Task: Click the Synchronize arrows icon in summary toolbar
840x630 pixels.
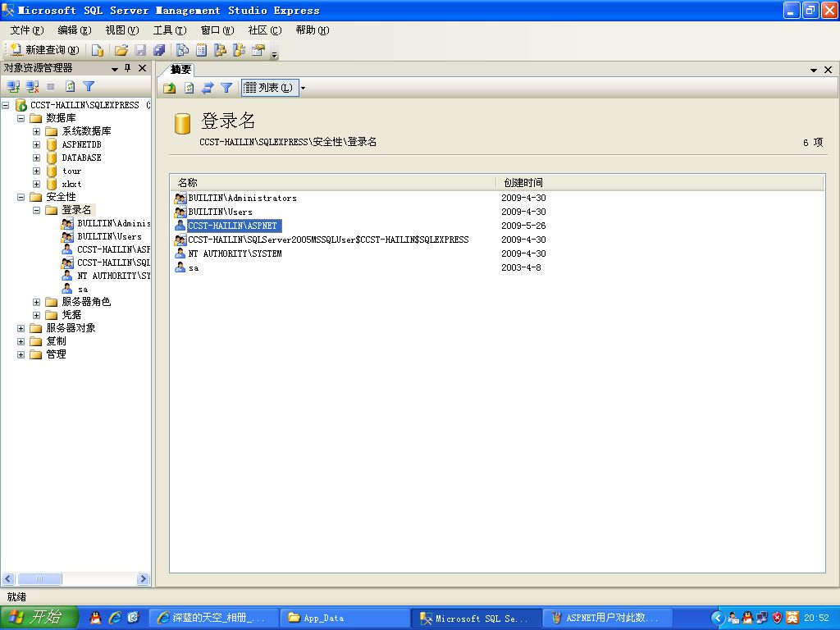Action: pyautogui.click(x=208, y=88)
